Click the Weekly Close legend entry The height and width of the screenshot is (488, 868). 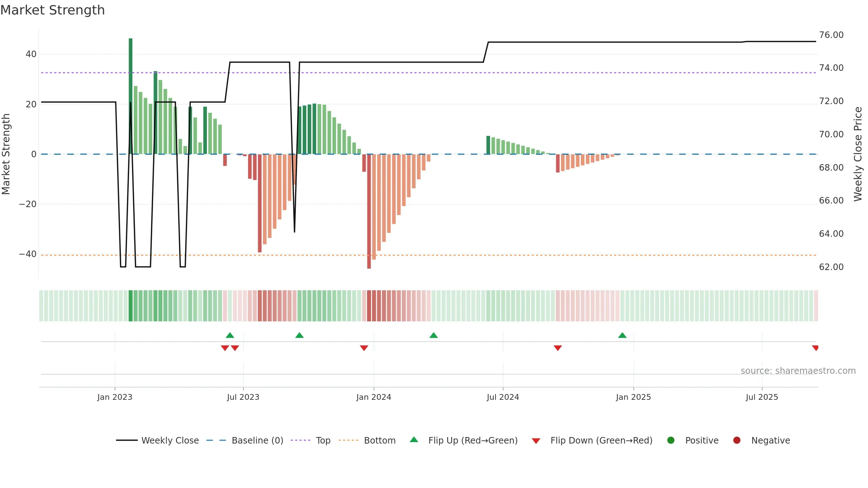[x=157, y=440]
